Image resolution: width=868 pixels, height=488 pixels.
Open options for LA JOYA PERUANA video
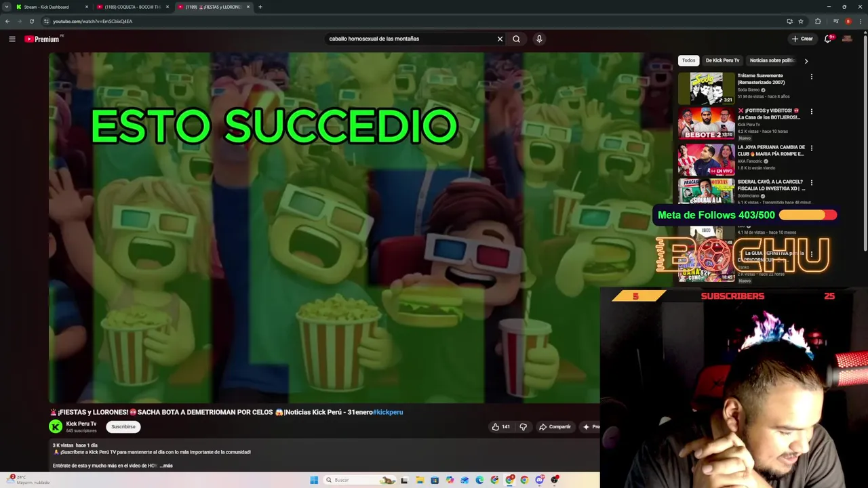811,148
